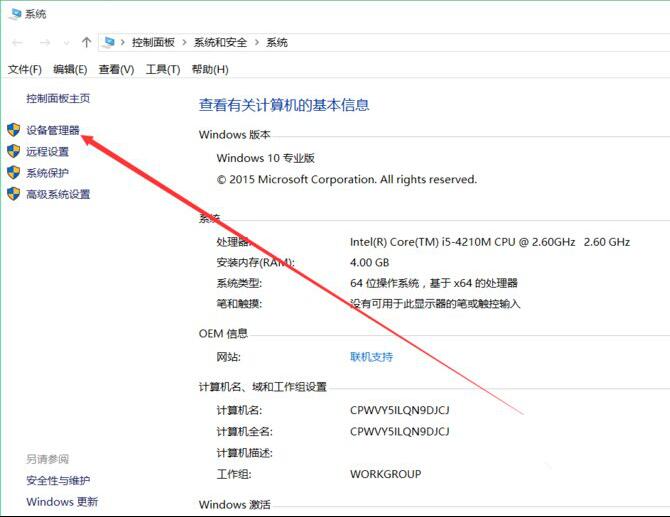The height and width of the screenshot is (517, 670).
Task: Click the System window title icon
Action: pyautogui.click(x=15, y=14)
